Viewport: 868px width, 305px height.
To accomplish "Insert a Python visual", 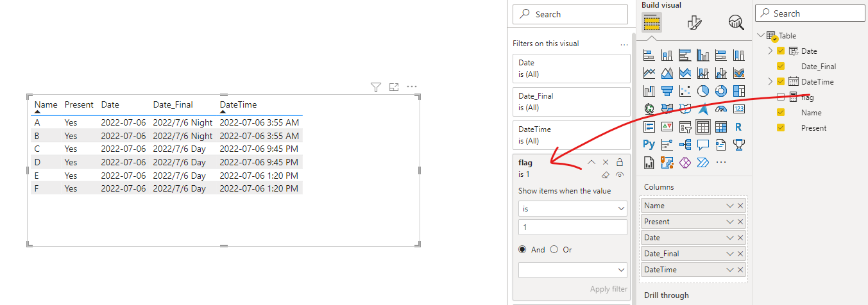I will [x=649, y=145].
